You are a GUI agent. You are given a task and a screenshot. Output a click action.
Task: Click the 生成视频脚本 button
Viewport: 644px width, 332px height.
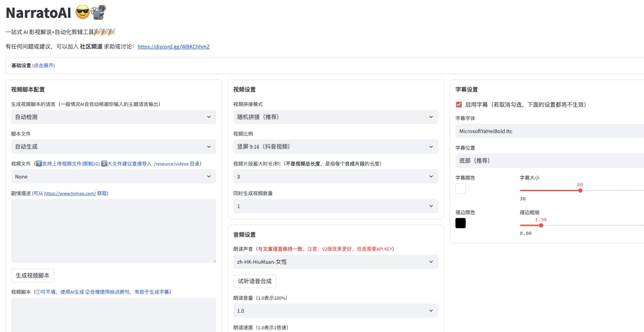pos(32,275)
